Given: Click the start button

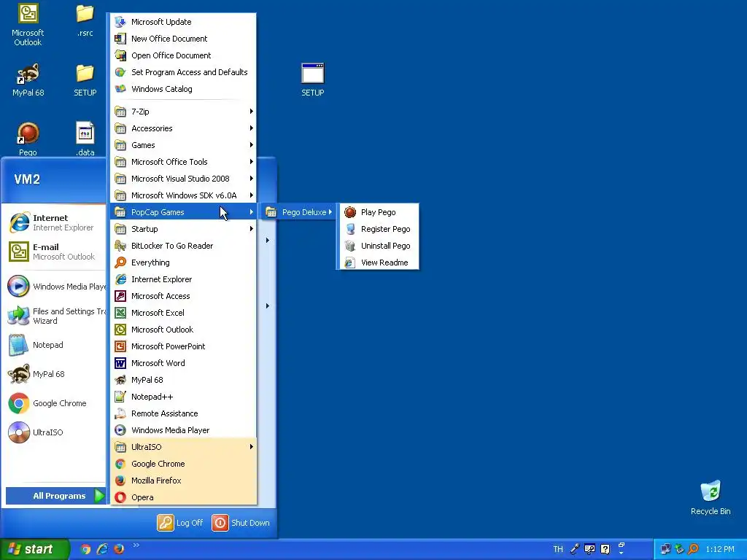Looking at the screenshot, I should (x=35, y=549).
